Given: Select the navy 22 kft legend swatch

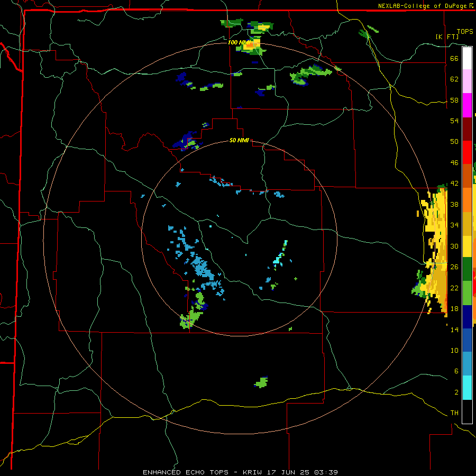Looking at the screenshot, I should point(467,317).
